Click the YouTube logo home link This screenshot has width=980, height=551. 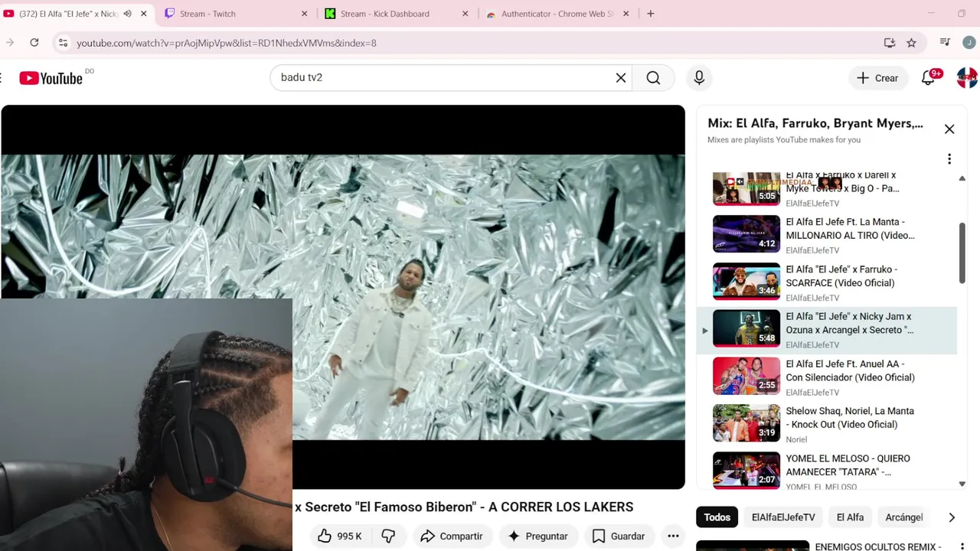point(51,78)
